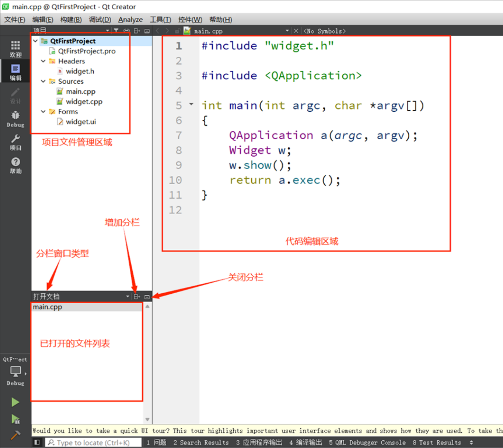Select widget.cpp in Sources
Screen dimensions: 503x448
pyautogui.click(x=84, y=101)
